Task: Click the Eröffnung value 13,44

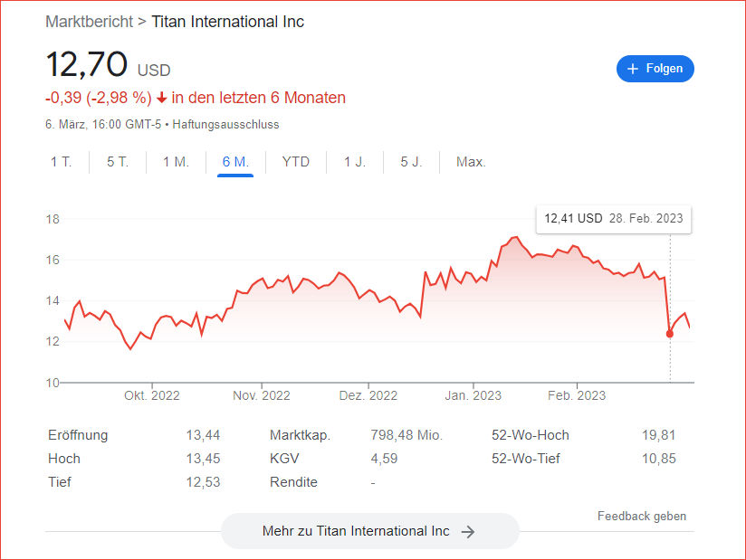Action: [x=203, y=435]
